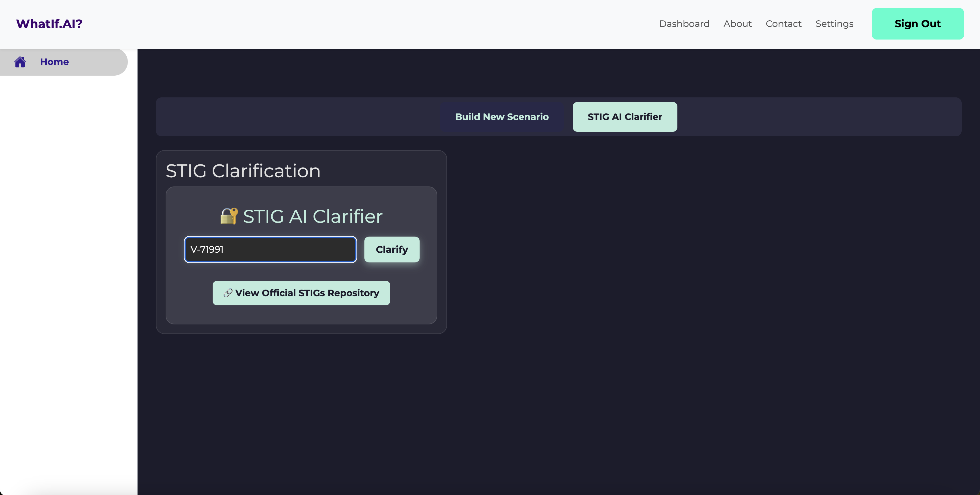Select the STIG AI Clarifier tab

(625, 117)
